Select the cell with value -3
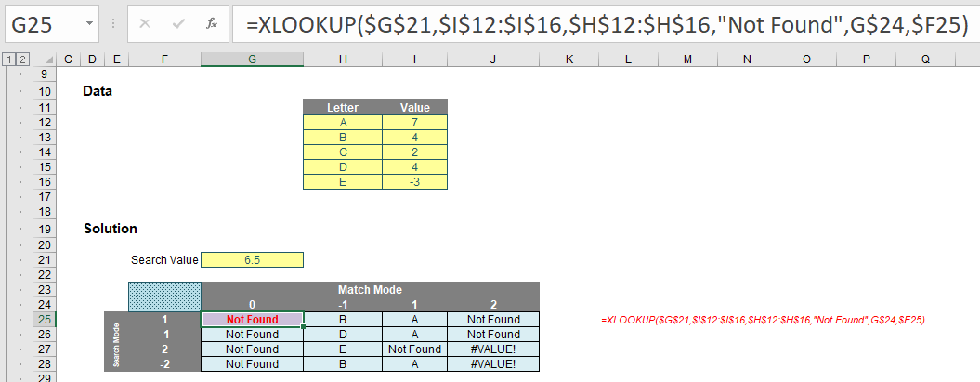 pos(414,182)
